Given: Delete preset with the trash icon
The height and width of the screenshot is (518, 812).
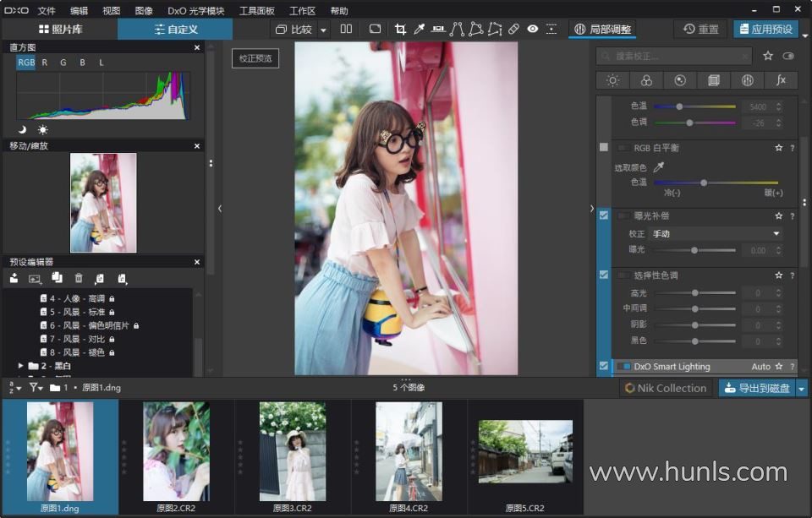Looking at the screenshot, I should click(79, 278).
